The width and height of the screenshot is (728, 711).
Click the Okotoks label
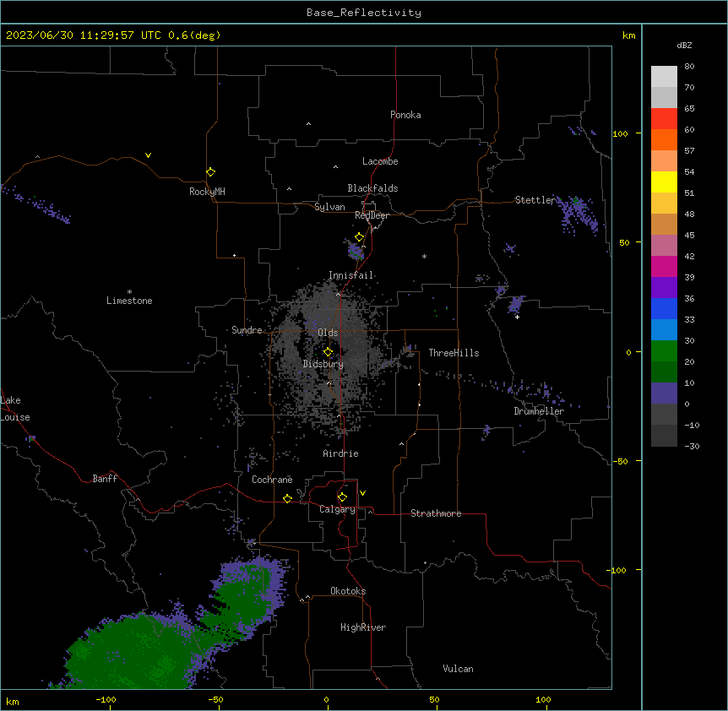(x=348, y=591)
